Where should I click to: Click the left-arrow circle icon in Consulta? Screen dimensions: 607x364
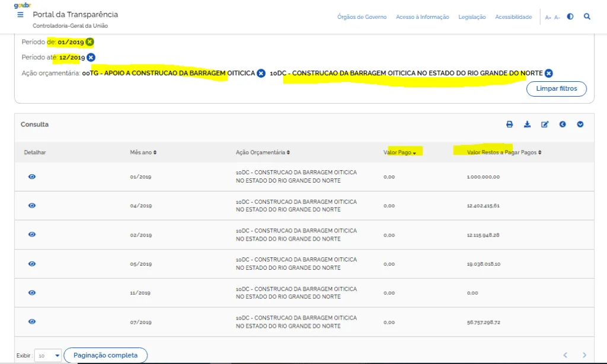(x=563, y=124)
